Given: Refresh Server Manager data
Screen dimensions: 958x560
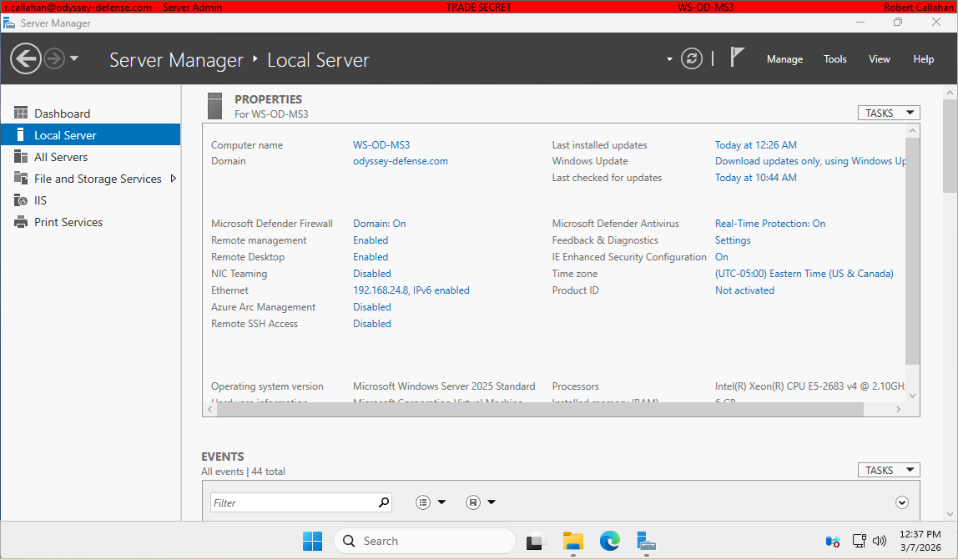Looking at the screenshot, I should (691, 58).
